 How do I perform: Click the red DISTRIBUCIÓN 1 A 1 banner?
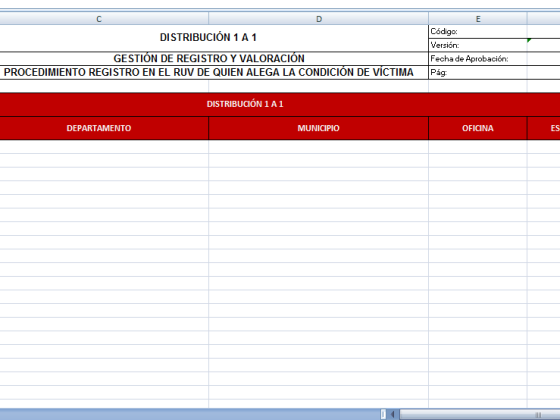click(x=245, y=104)
